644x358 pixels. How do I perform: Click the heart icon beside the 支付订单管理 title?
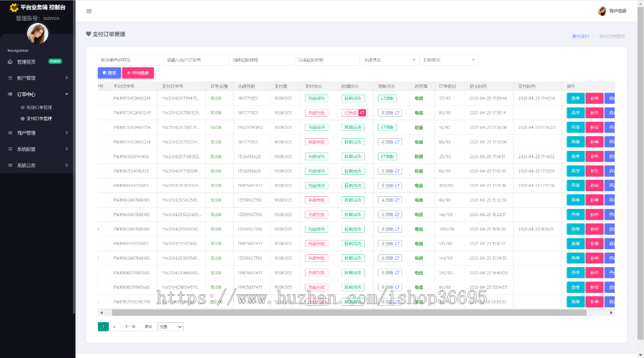[89, 34]
